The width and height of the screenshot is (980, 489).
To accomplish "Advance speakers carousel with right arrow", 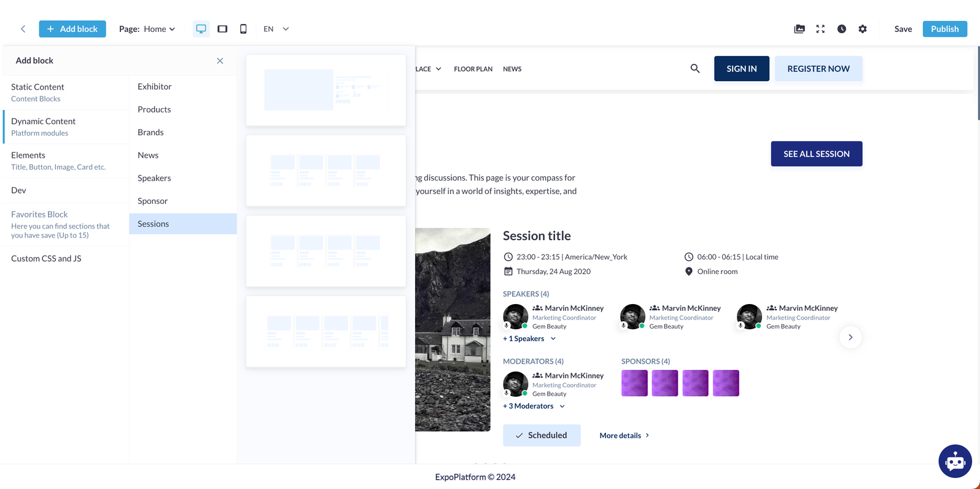I will (850, 337).
